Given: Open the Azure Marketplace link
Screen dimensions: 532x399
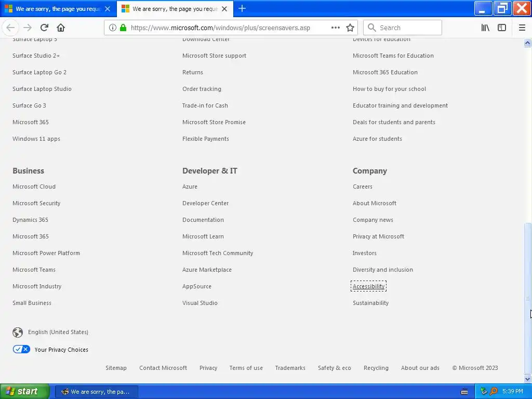Looking at the screenshot, I should [x=207, y=270].
